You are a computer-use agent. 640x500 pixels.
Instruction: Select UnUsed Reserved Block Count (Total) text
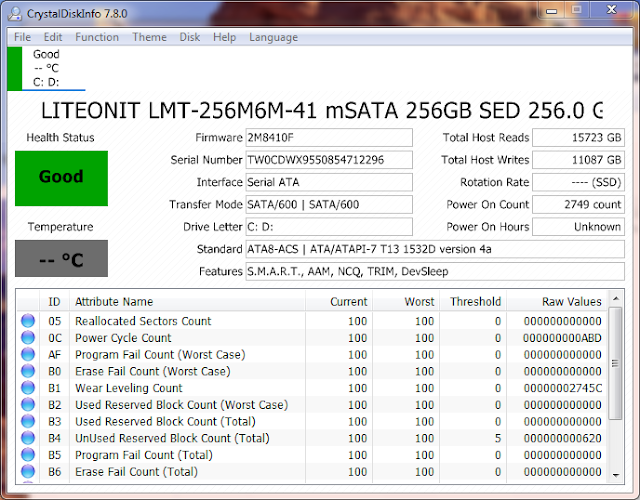[x=172, y=438]
